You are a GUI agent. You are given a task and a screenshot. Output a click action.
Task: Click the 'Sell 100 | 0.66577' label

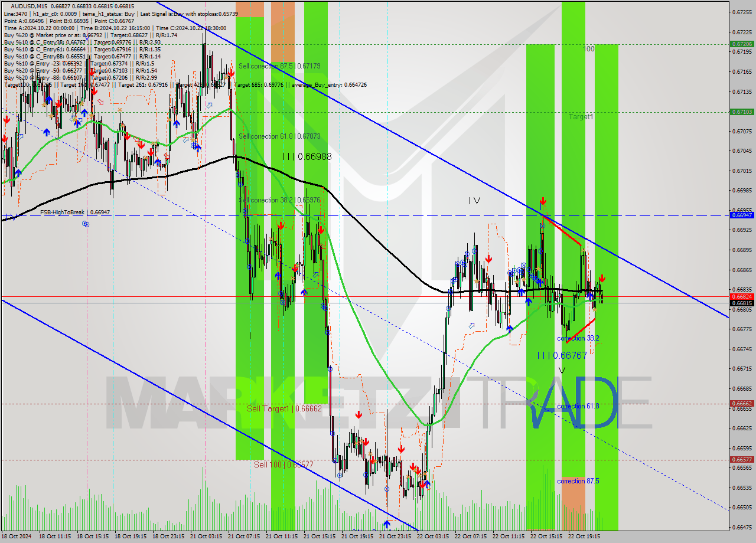(283, 465)
